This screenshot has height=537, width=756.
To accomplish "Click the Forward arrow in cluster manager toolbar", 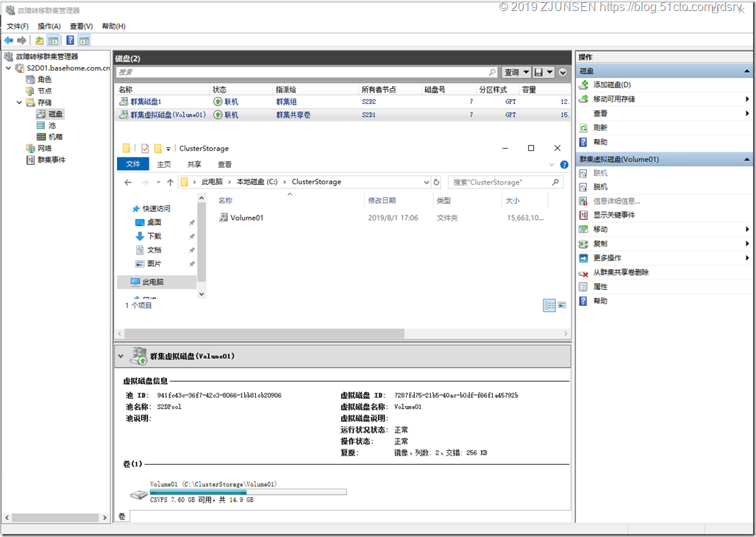I will pos(22,40).
